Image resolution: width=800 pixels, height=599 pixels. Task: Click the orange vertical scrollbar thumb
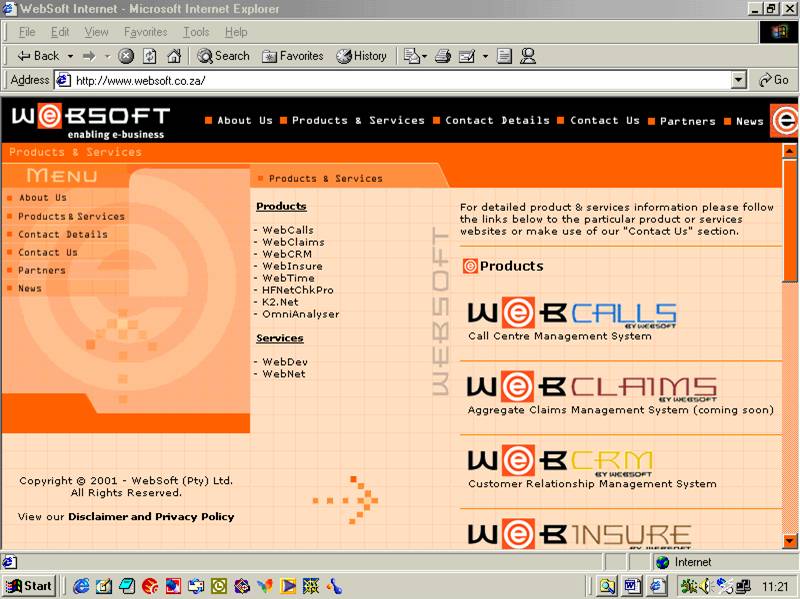point(789,219)
